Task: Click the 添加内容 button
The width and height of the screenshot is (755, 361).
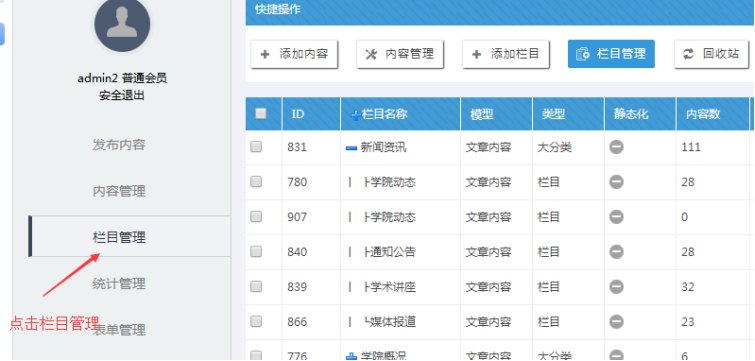Action: (294, 54)
